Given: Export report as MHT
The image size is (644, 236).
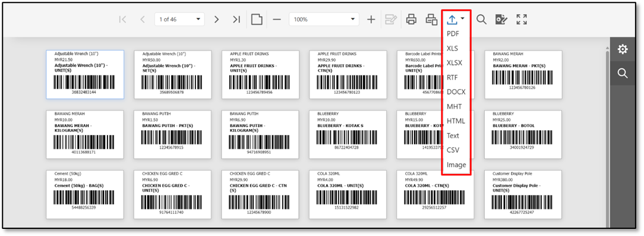Looking at the screenshot, I should pyautogui.click(x=454, y=106).
